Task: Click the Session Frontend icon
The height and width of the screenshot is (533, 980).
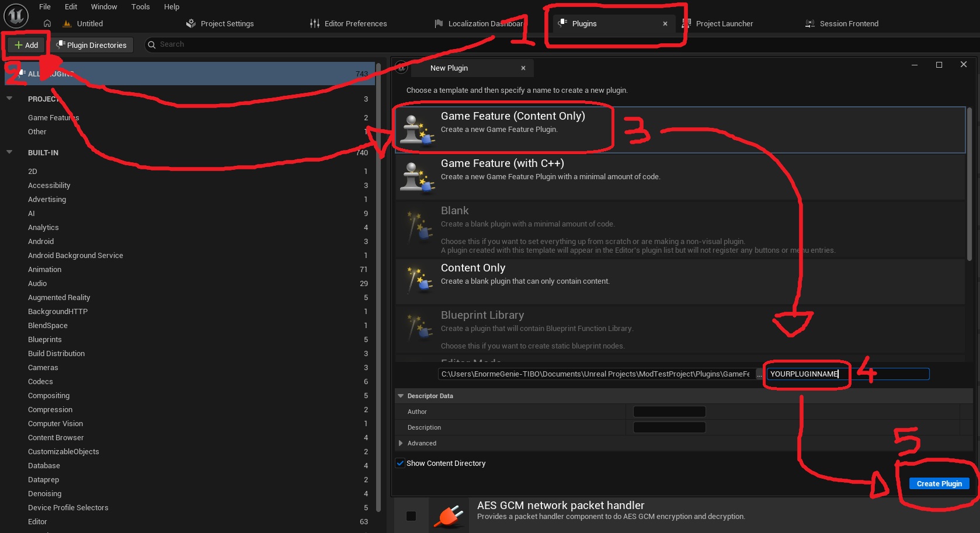Action: pos(810,23)
